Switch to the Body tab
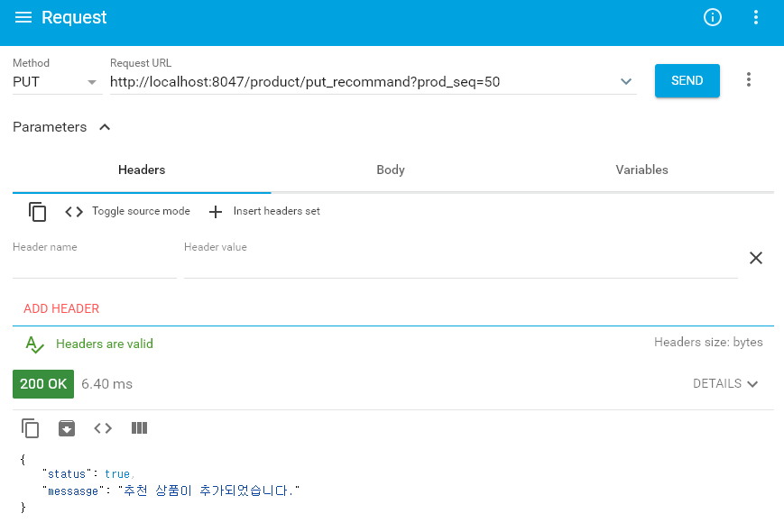 coord(391,170)
